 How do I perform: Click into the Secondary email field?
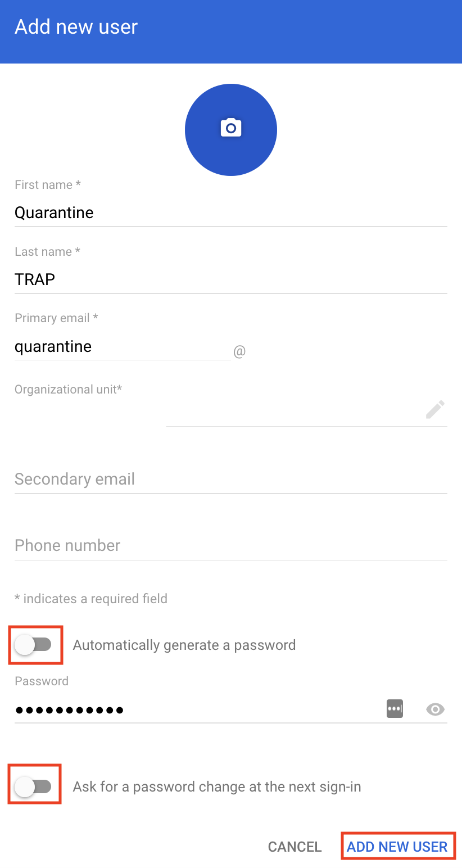click(x=230, y=479)
